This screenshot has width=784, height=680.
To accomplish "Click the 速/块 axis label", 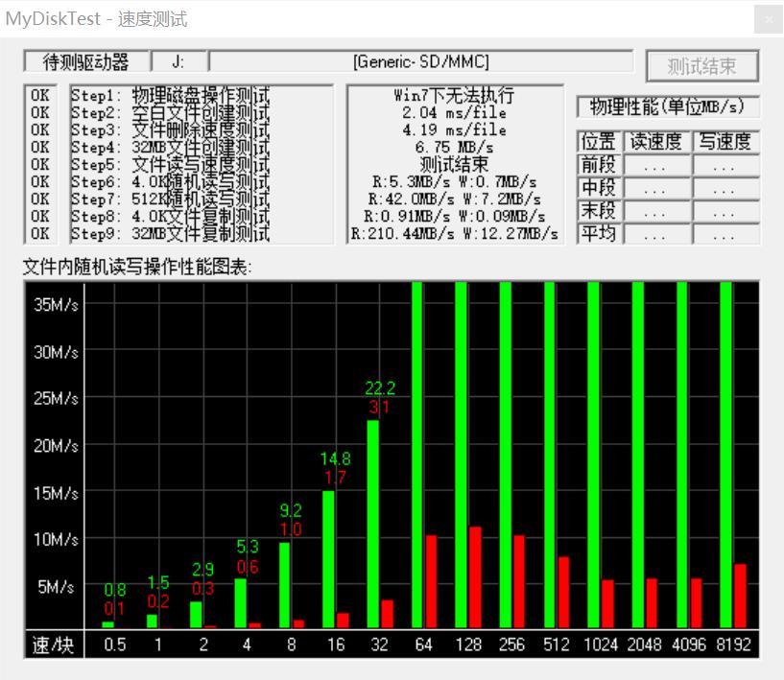I will click(54, 645).
